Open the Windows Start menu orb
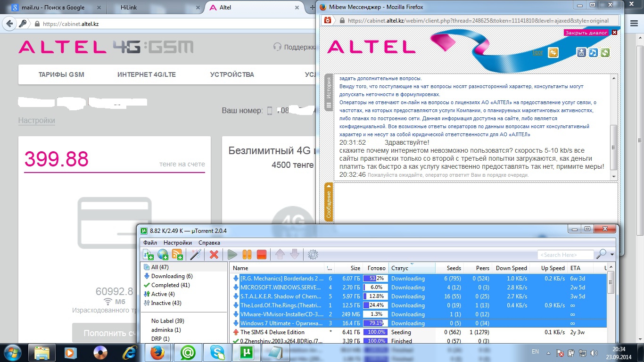The width and height of the screenshot is (644, 362). pyautogui.click(x=13, y=353)
